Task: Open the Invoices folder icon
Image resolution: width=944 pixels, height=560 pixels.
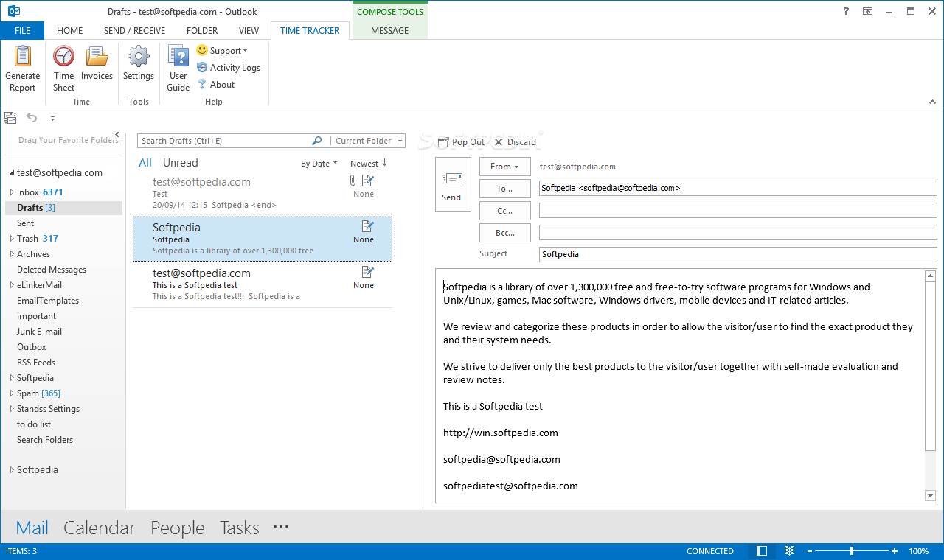Action: coord(97,64)
